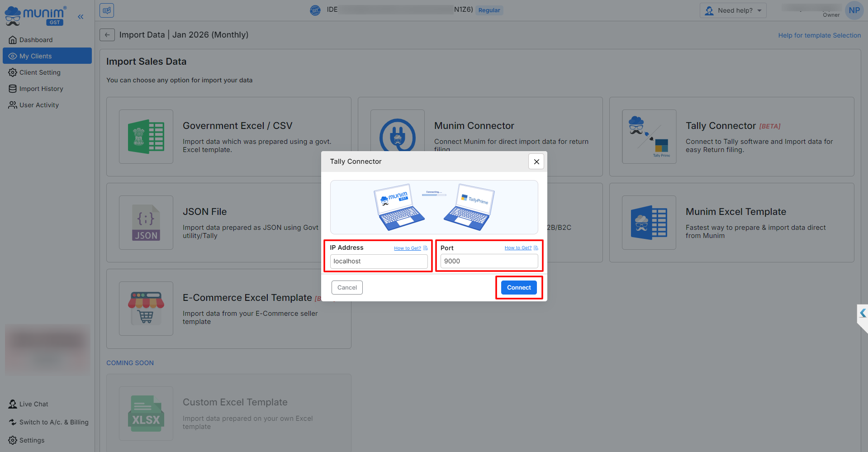Open How to Get link for IP Address
The width and height of the screenshot is (868, 452).
click(x=407, y=248)
